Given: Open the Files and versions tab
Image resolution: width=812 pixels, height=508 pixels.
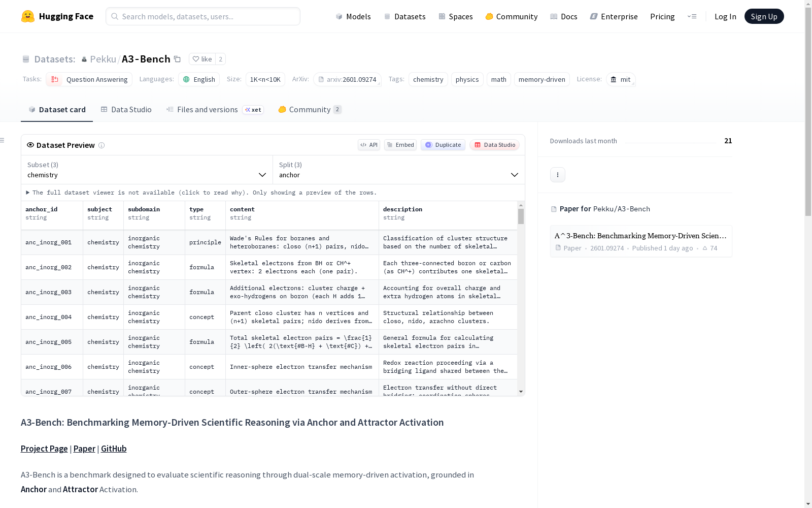Looking at the screenshot, I should click(215, 110).
